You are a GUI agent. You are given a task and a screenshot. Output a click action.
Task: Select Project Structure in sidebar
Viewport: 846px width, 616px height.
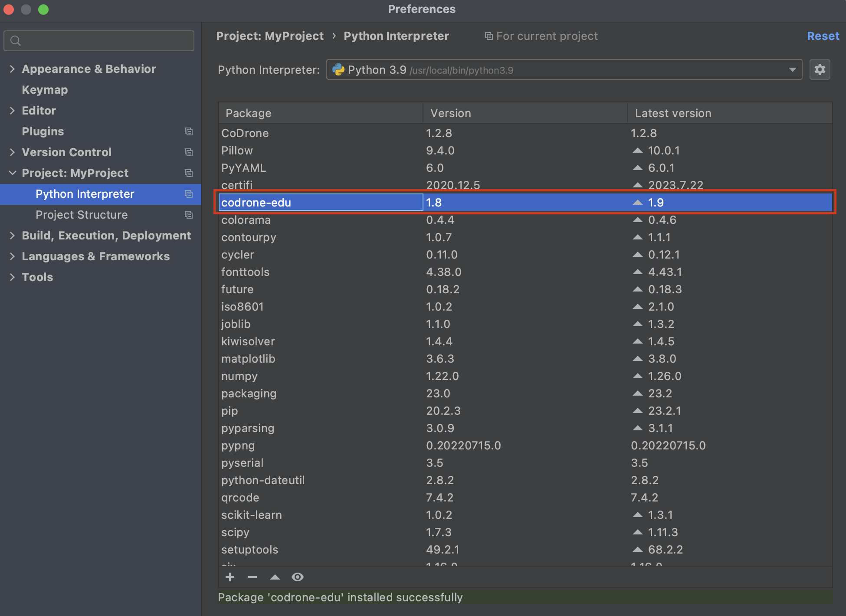click(x=82, y=215)
